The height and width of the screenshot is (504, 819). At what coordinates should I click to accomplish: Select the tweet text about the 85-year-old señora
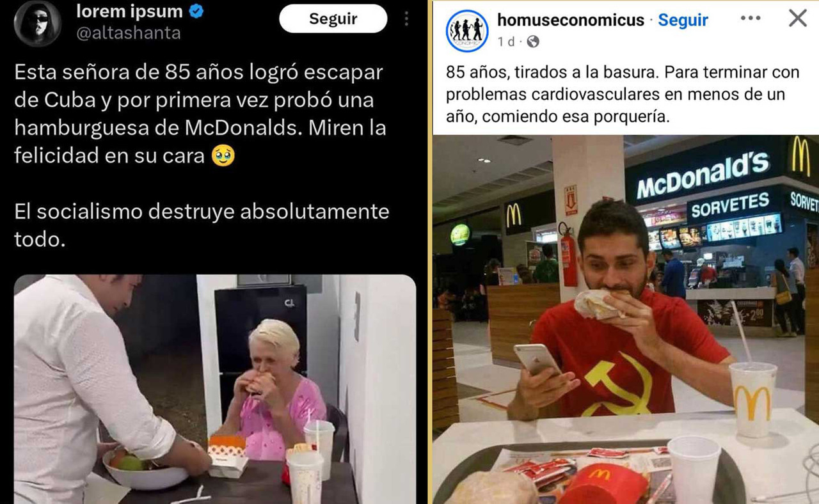(200, 114)
